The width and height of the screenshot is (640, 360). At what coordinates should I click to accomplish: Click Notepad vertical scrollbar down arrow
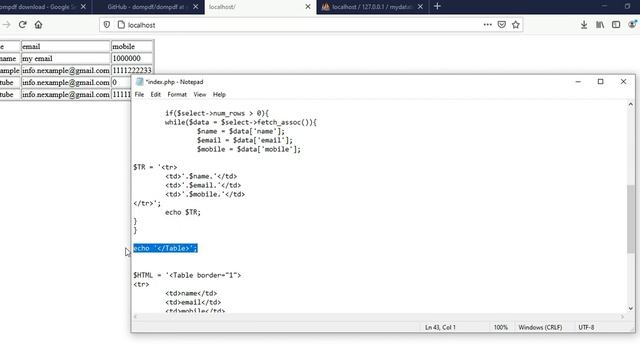[631, 309]
